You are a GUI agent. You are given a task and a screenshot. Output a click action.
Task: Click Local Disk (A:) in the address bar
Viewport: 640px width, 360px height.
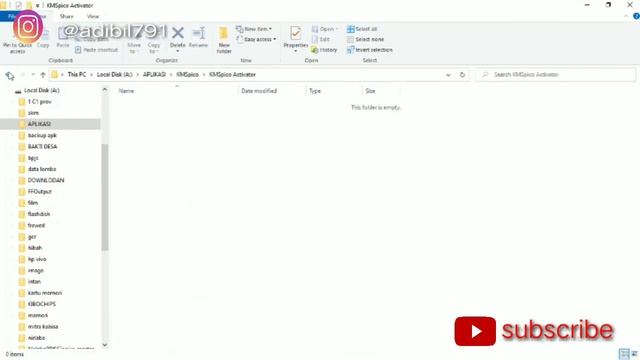114,75
